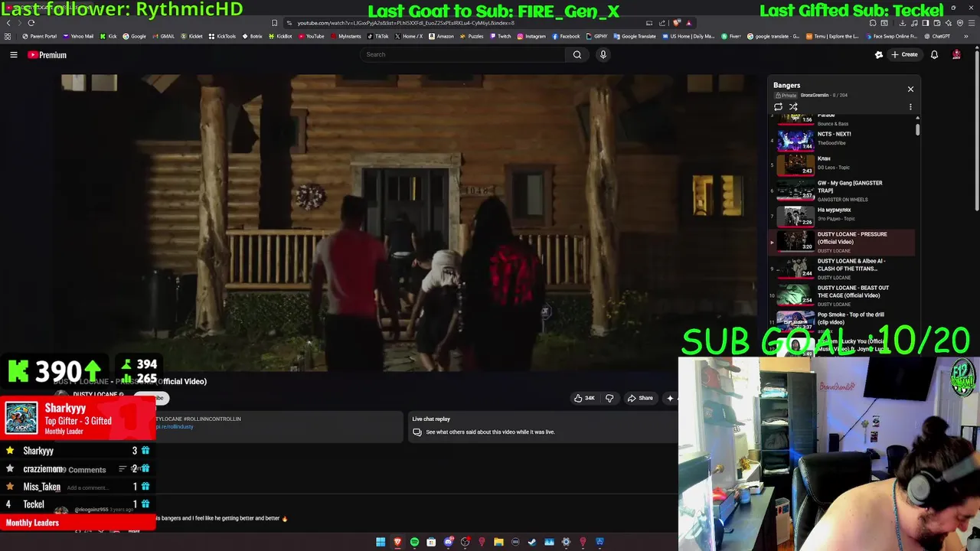This screenshot has width=980, height=551.
Task: Select DUSTY LOCANE - PRESSURE playlist entry
Action: coord(842,242)
